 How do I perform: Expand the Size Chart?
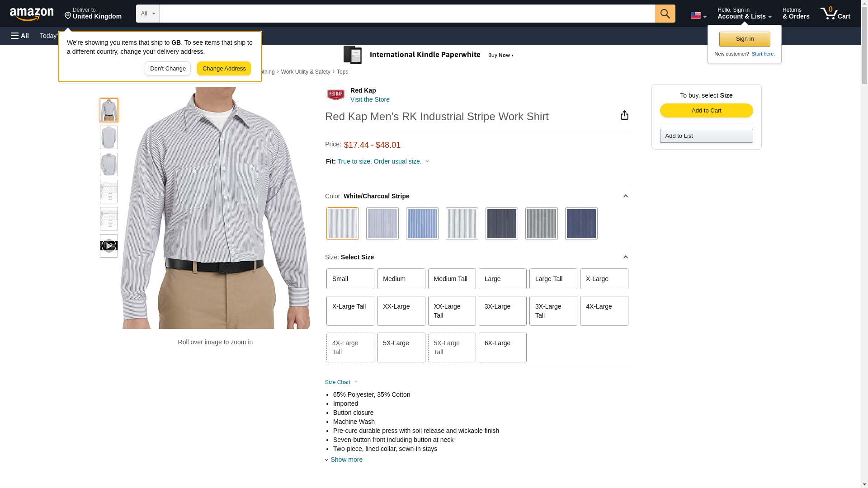click(341, 382)
